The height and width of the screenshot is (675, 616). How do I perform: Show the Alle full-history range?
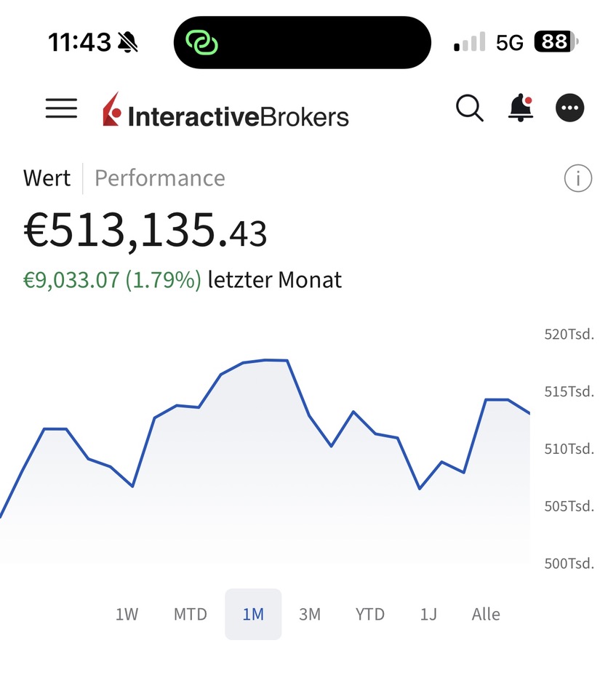coord(486,615)
